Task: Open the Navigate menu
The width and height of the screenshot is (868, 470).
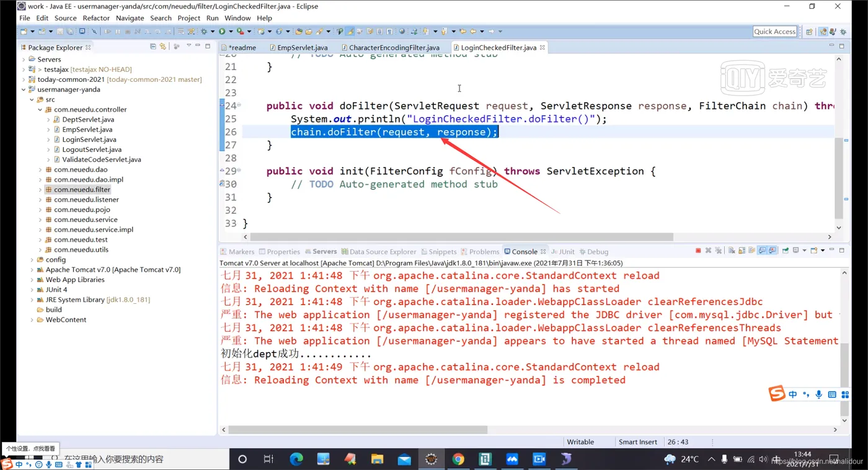Action: tap(130, 18)
